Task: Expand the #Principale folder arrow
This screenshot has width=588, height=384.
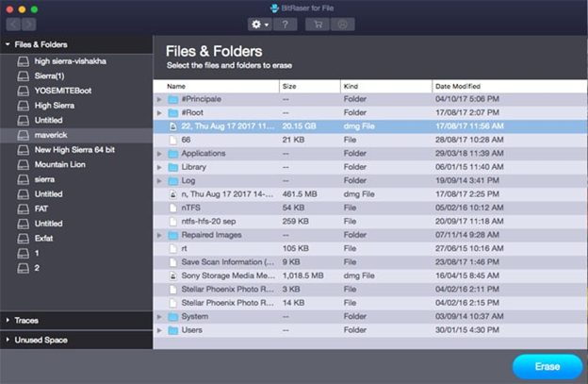Action: (159, 99)
